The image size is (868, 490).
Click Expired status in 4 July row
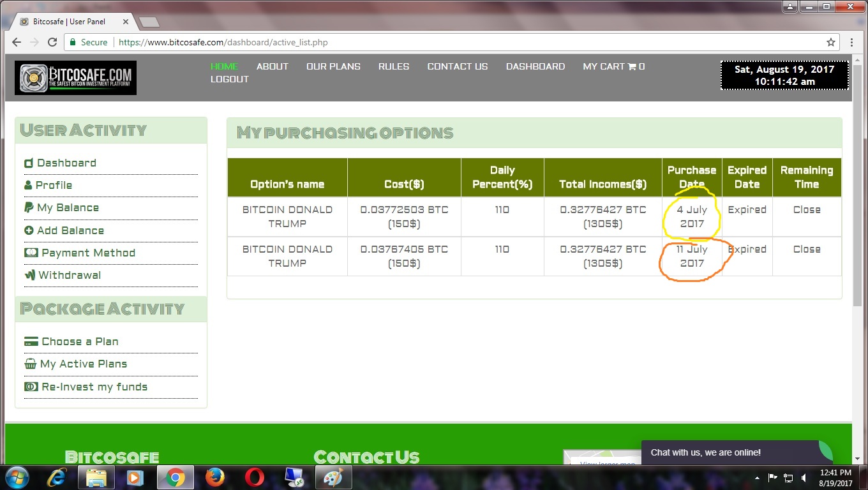pos(747,209)
